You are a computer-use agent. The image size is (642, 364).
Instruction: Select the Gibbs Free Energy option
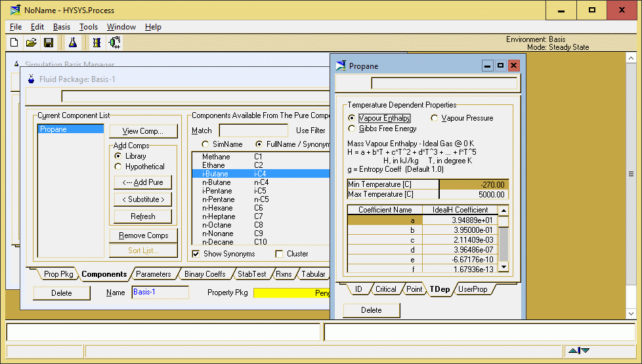pos(352,129)
